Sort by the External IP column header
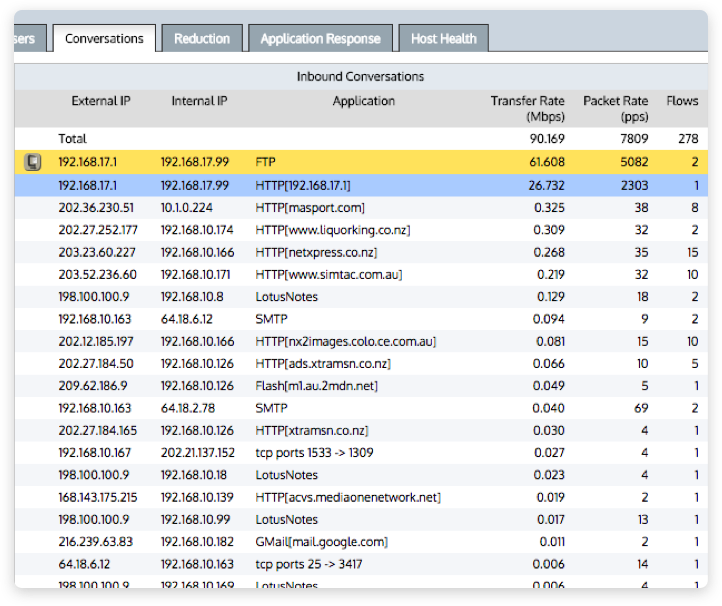 pyautogui.click(x=101, y=101)
